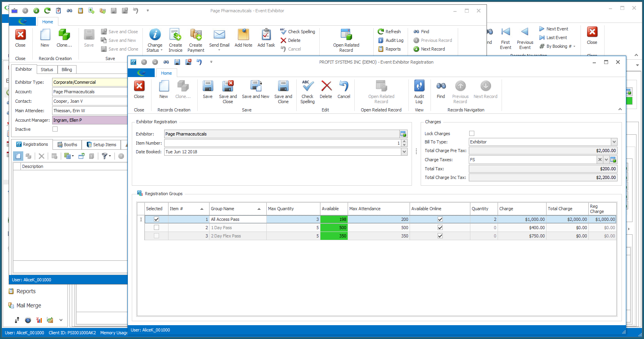Image resolution: width=644 pixels, height=339 pixels.
Task: Open Registration quick access toolbar dropdown
Action: (x=211, y=62)
